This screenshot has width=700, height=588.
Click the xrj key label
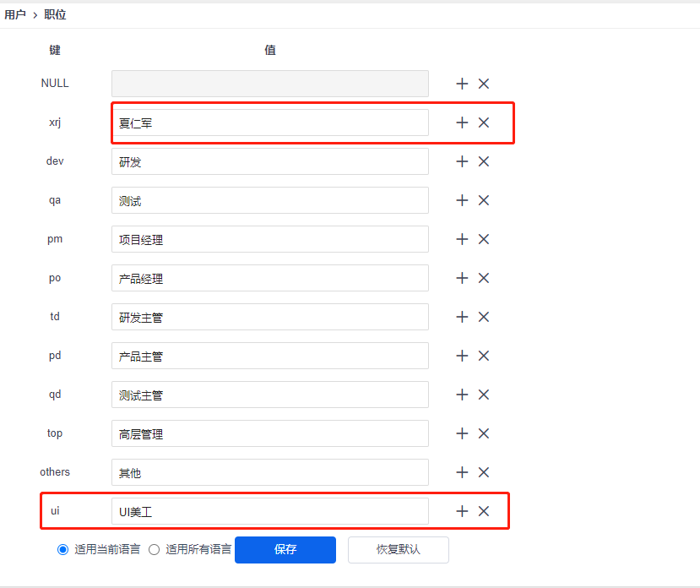pyautogui.click(x=55, y=122)
